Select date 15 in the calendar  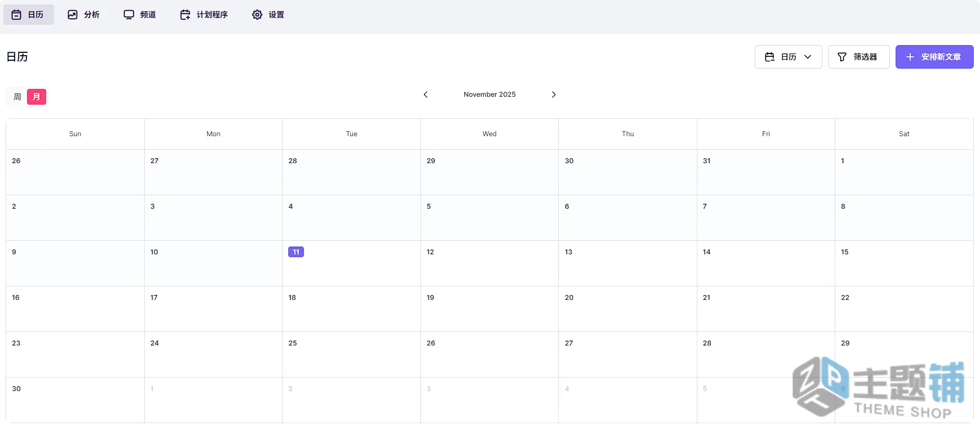coord(904,263)
